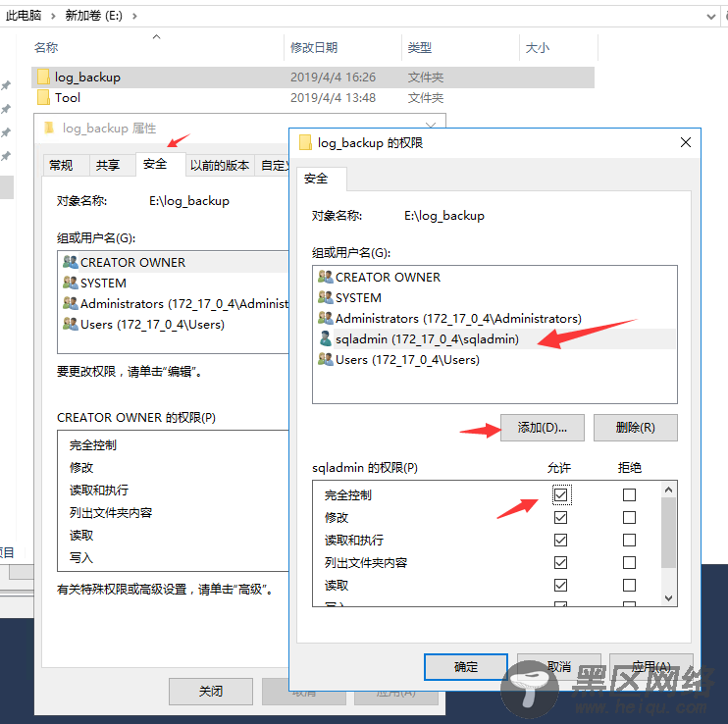The image size is (728, 724).
Task: Click Administrators icon in properties window
Action: [71, 303]
